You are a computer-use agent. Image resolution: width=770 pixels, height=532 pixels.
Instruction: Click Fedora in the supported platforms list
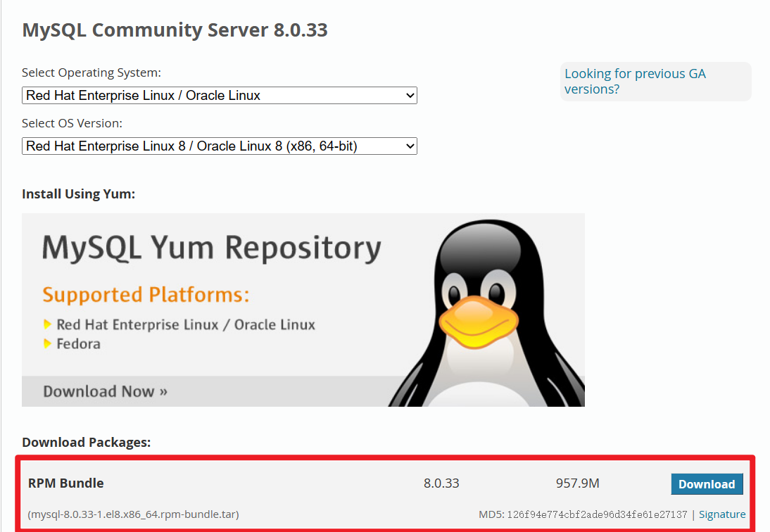(x=79, y=343)
